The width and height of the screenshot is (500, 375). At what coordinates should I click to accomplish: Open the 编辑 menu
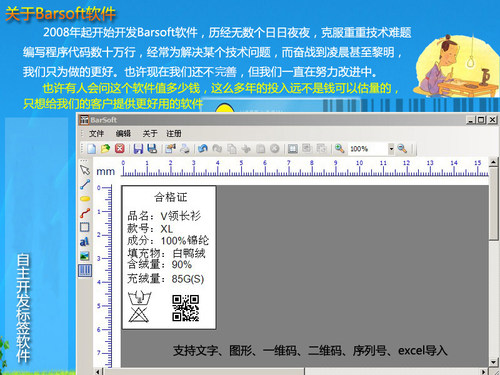(123, 134)
